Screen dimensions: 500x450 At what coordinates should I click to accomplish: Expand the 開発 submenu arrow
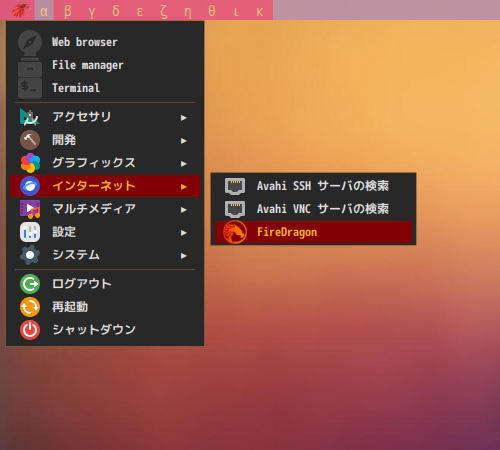[183, 141]
